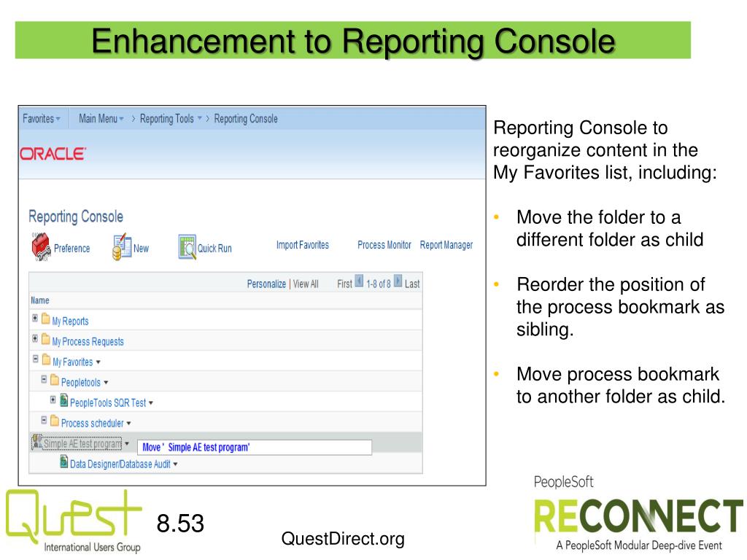
Task: Open the Preference toolbox icon
Action: pyautogui.click(x=41, y=246)
